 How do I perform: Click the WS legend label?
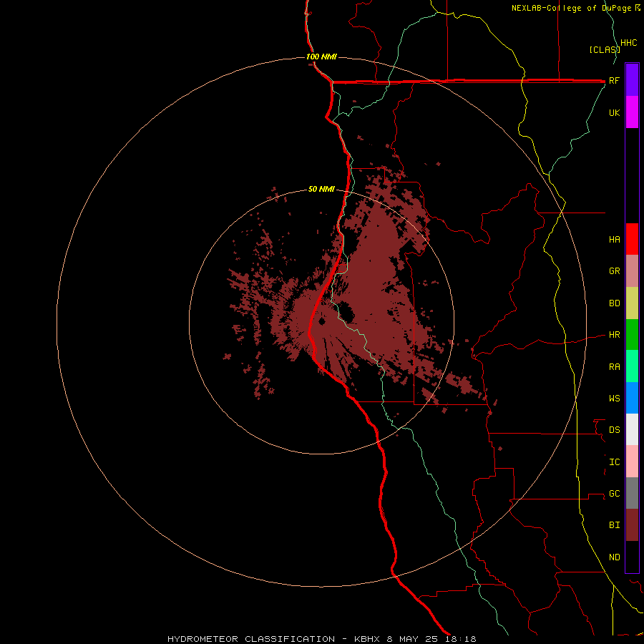pos(614,399)
